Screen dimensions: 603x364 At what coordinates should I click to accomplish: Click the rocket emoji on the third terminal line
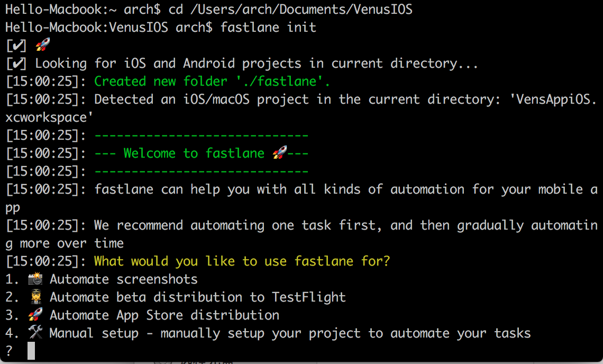click(43, 44)
